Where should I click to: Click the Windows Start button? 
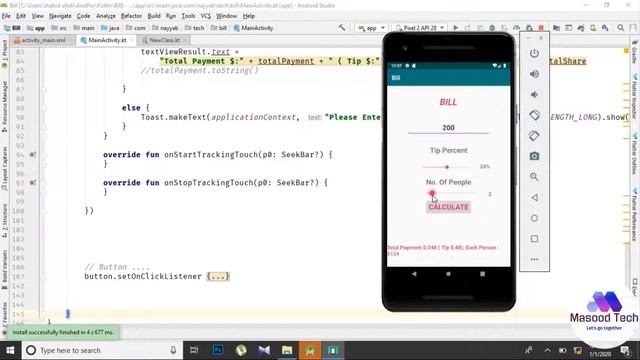click(x=10, y=350)
